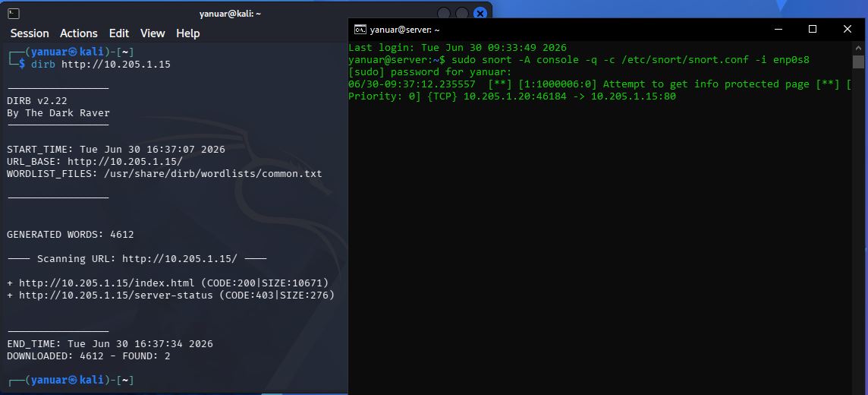Click the yanuar@server title bar text
This screenshot has width=868, height=395.
tap(404, 30)
